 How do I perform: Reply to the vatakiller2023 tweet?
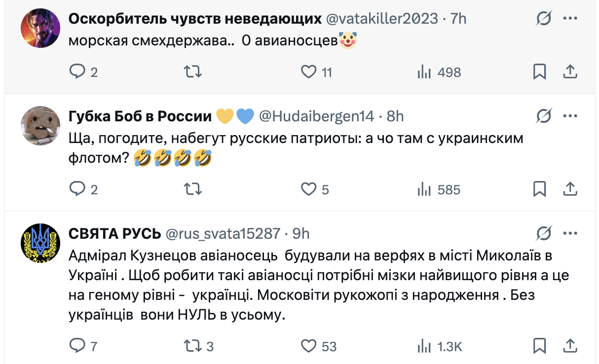click(x=78, y=72)
